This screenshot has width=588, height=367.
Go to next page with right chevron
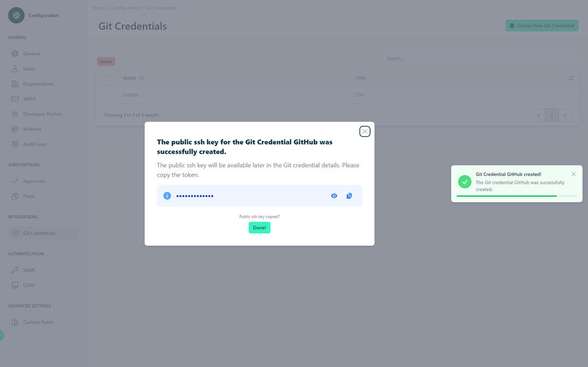[x=565, y=114]
